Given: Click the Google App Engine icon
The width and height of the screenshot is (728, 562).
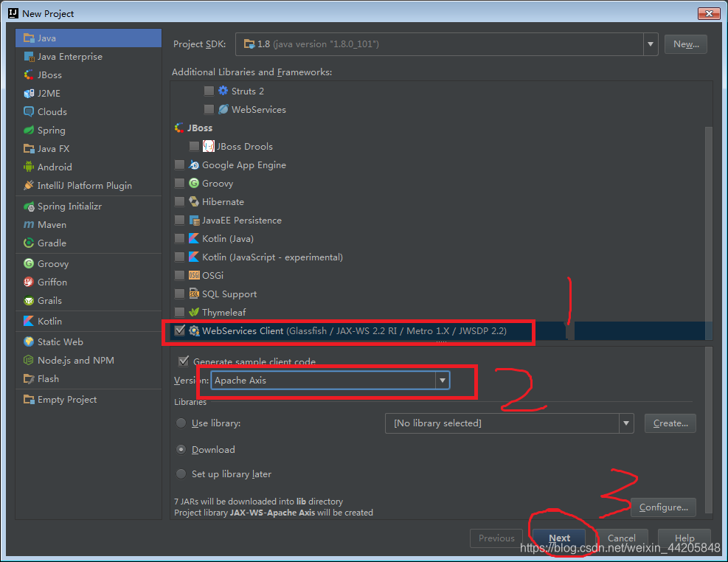Looking at the screenshot, I should coord(194,165).
